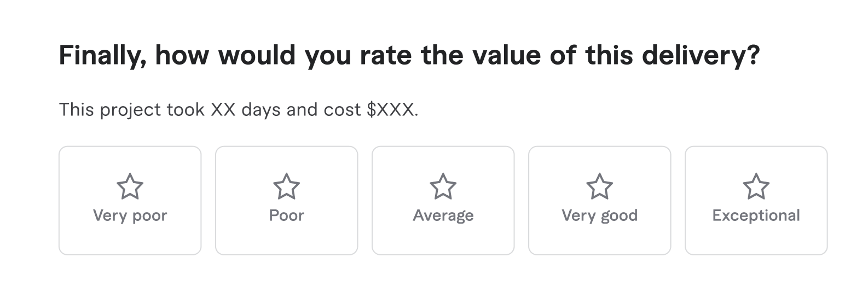Click the '$XXX' cost placeholder
This screenshot has height=304, width=868.
pos(392,110)
